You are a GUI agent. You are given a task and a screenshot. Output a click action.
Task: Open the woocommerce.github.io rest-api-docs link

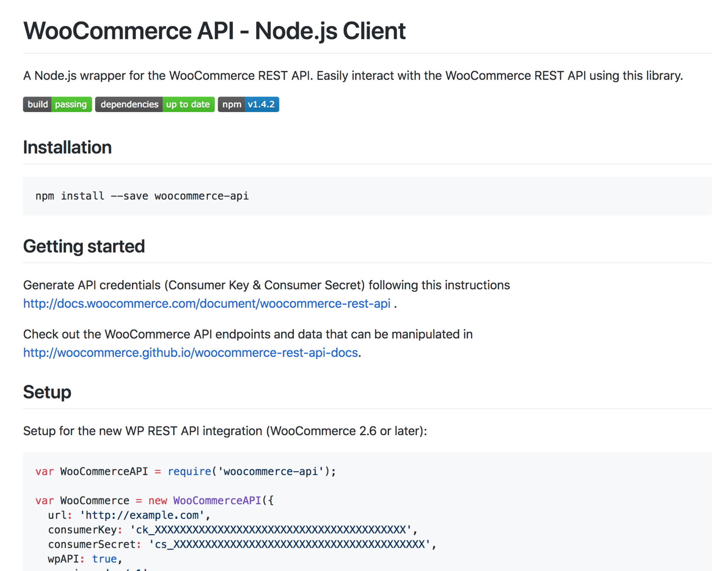click(191, 353)
